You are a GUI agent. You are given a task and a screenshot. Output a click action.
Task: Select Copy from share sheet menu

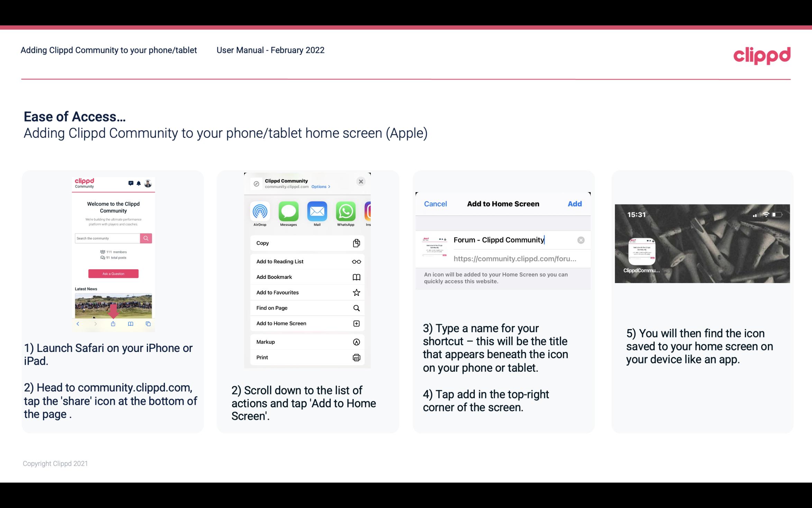pos(306,242)
